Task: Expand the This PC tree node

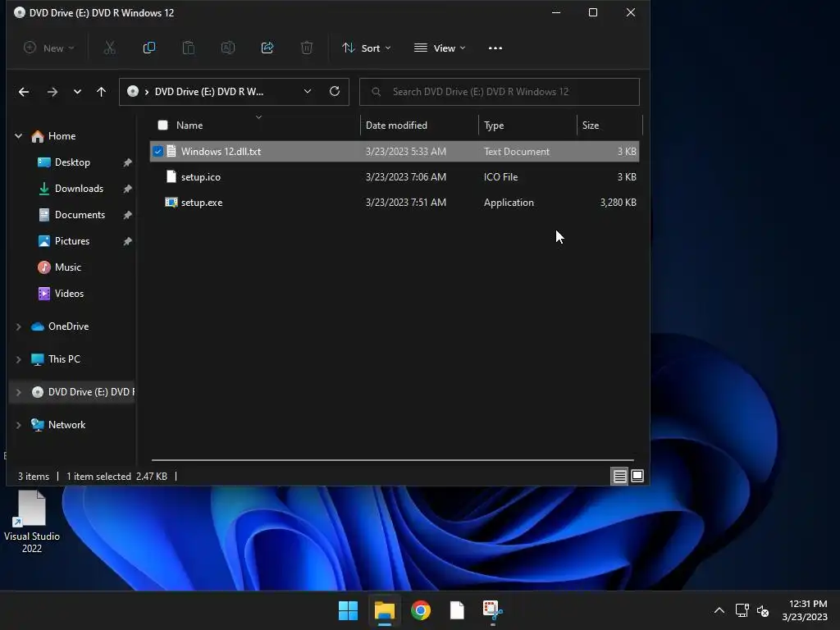Action: 19,359
